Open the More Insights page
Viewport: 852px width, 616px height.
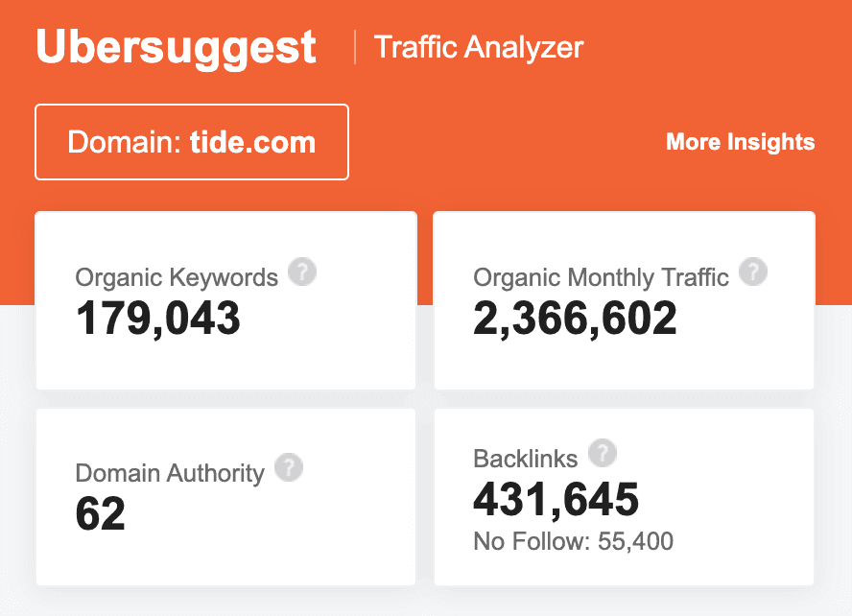coord(740,142)
